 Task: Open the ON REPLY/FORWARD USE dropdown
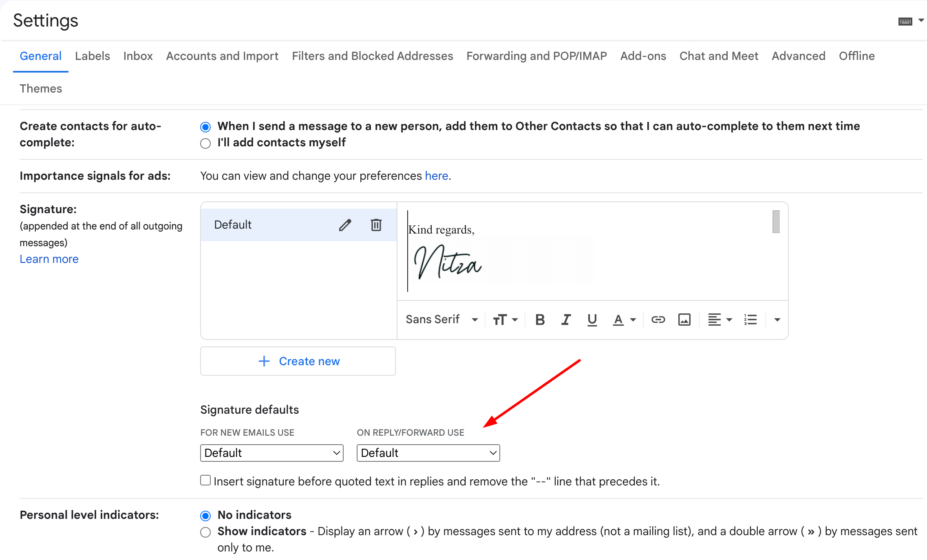(428, 453)
